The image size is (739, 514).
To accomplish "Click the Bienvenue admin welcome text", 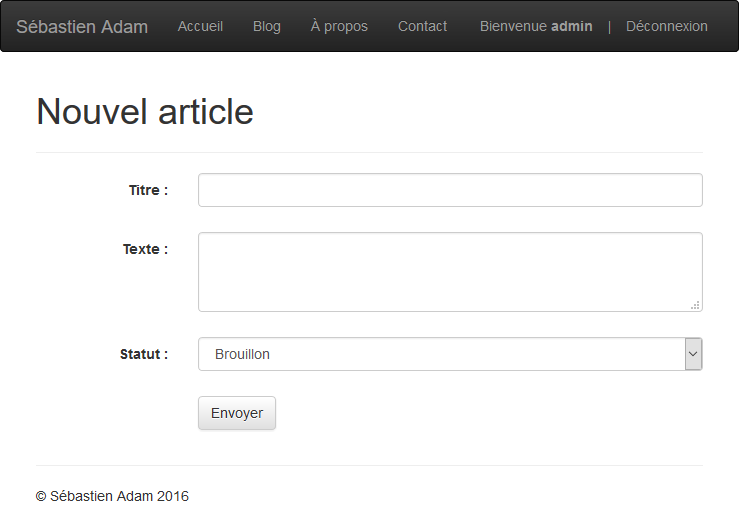I will click(x=515, y=27).
